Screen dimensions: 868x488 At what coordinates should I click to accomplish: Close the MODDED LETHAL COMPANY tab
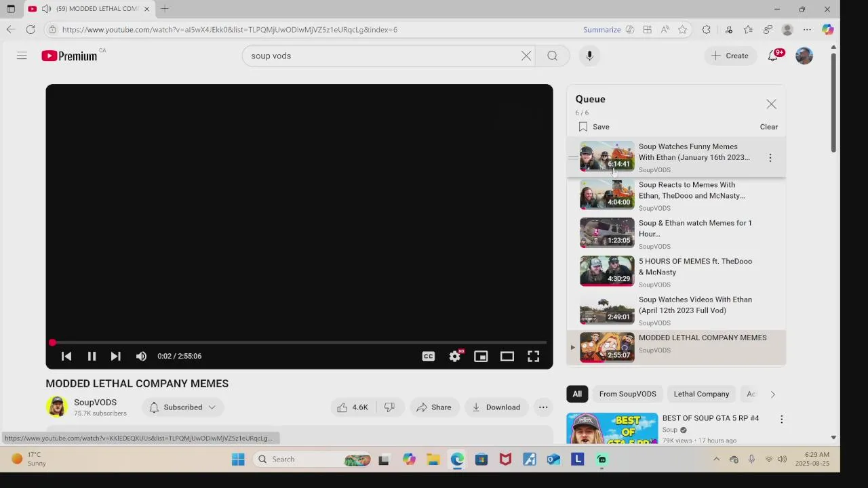(x=146, y=9)
